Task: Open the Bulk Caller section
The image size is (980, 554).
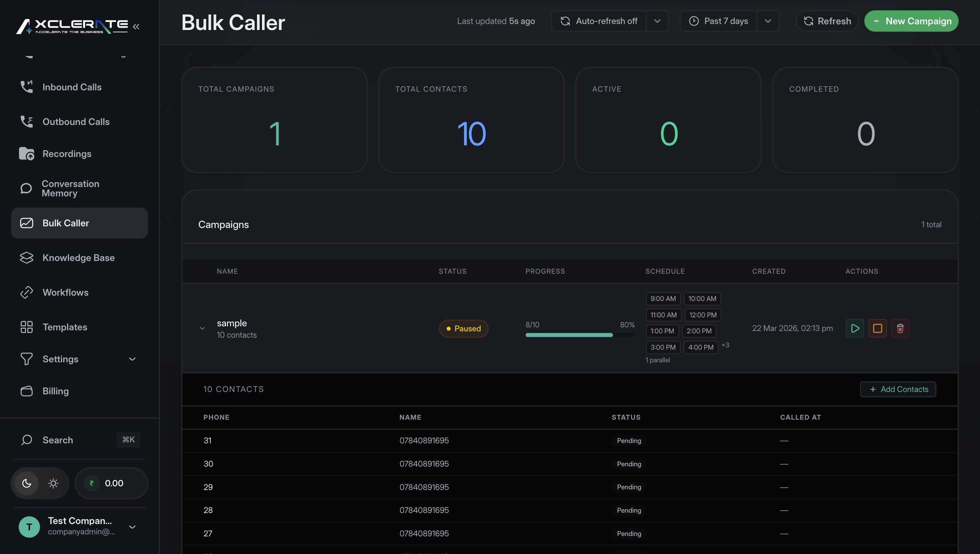Action: click(65, 223)
